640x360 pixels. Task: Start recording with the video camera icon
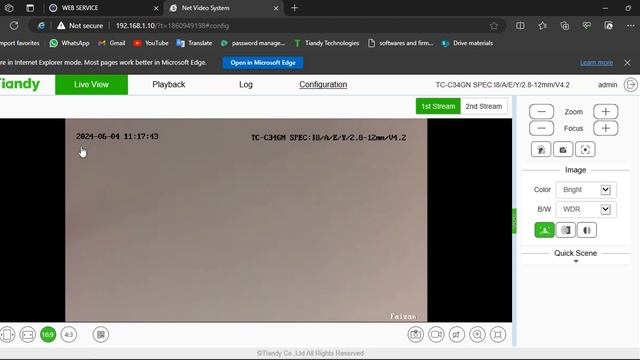(x=436, y=335)
